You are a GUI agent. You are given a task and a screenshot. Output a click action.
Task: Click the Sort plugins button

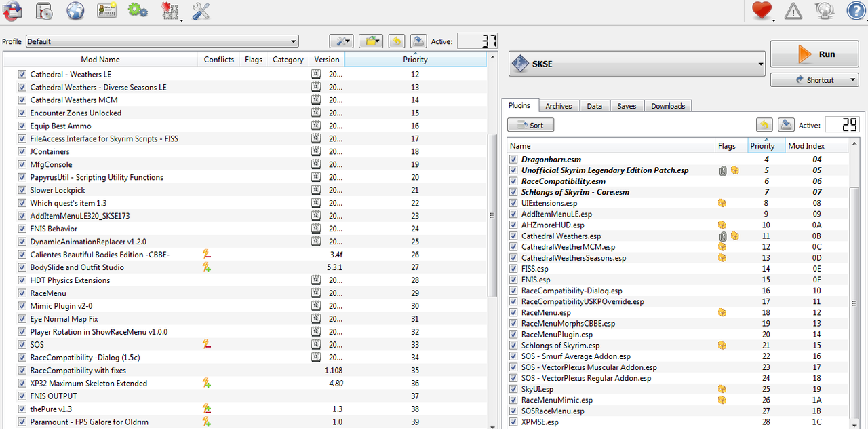pos(531,125)
